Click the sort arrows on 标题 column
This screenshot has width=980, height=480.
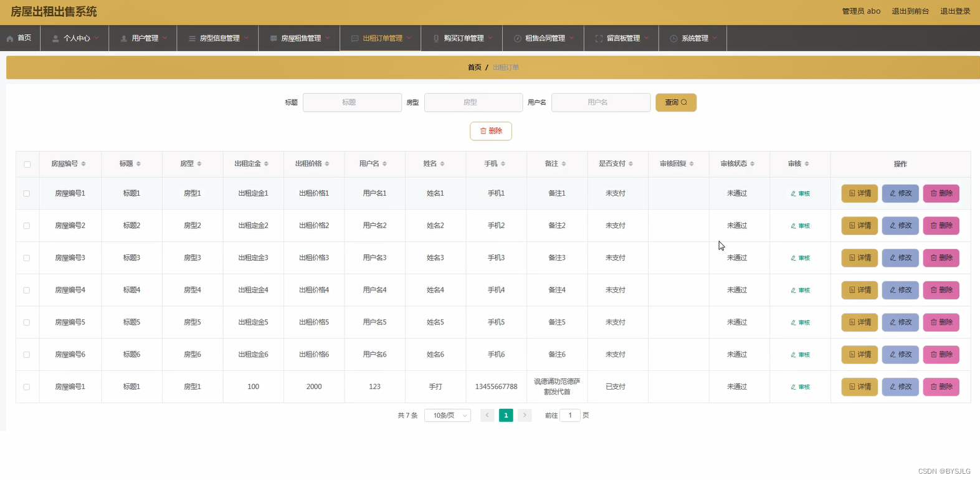pos(138,164)
